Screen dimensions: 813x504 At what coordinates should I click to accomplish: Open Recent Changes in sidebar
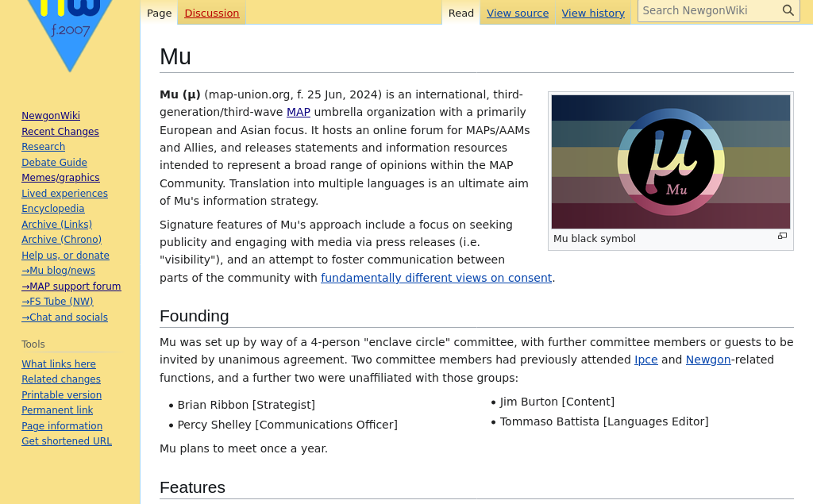tap(60, 131)
